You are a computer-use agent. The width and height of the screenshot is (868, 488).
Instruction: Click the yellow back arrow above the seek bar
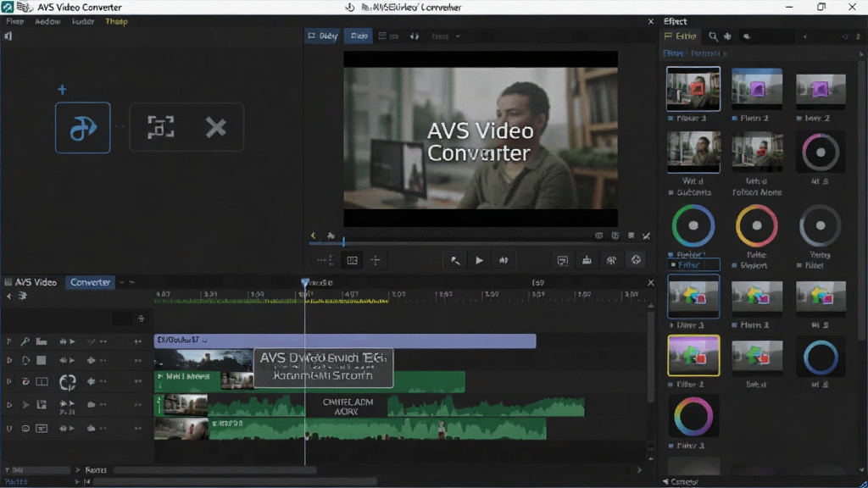314,236
